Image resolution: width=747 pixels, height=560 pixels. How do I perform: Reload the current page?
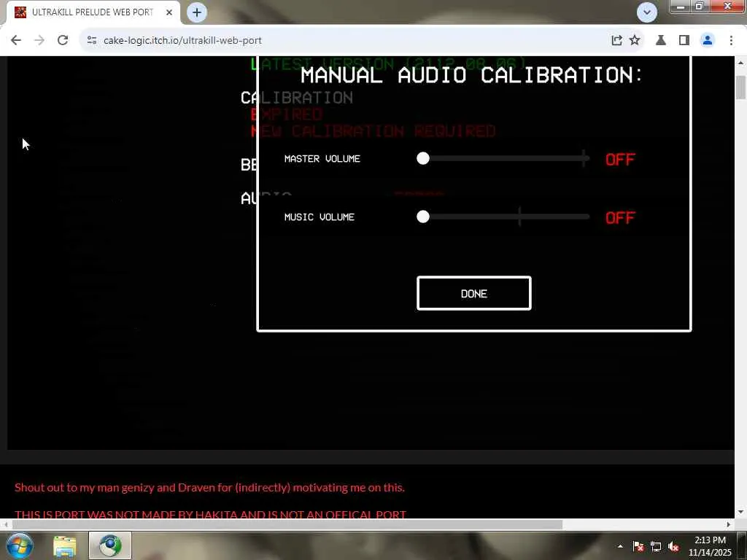click(x=63, y=41)
